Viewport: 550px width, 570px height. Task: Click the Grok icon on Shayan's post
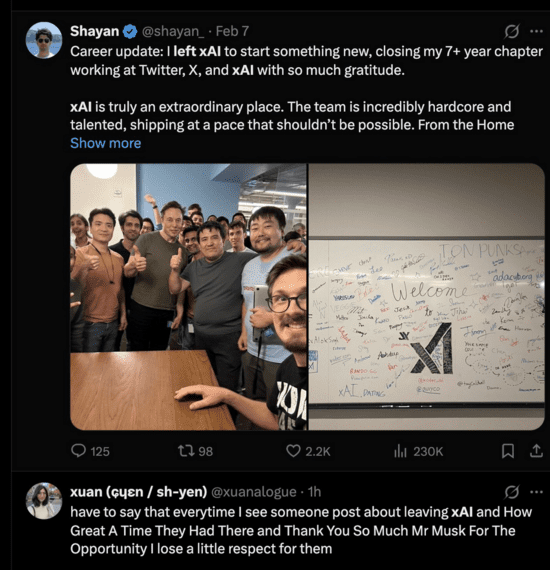(x=511, y=31)
